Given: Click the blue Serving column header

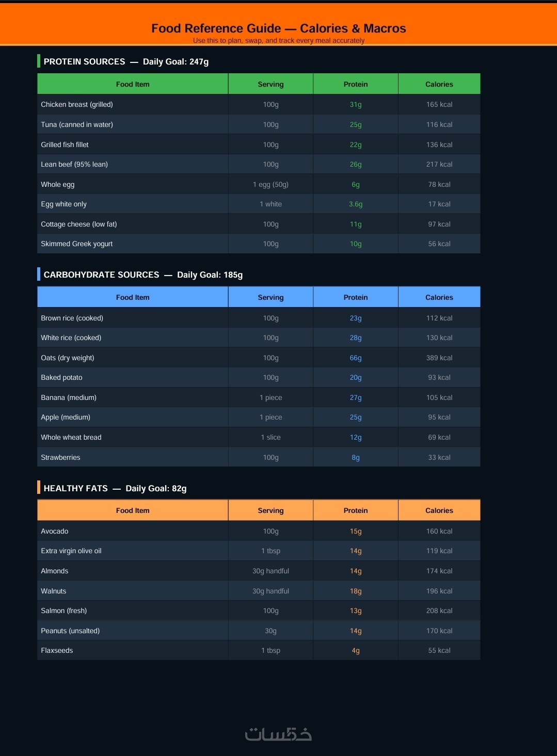Looking at the screenshot, I should click(x=270, y=297).
